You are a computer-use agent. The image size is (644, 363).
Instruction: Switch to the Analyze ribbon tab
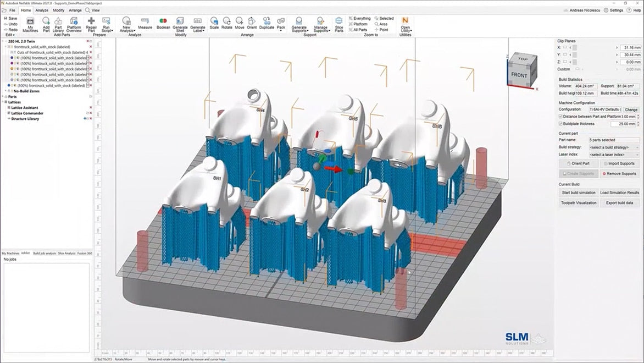[x=42, y=10]
